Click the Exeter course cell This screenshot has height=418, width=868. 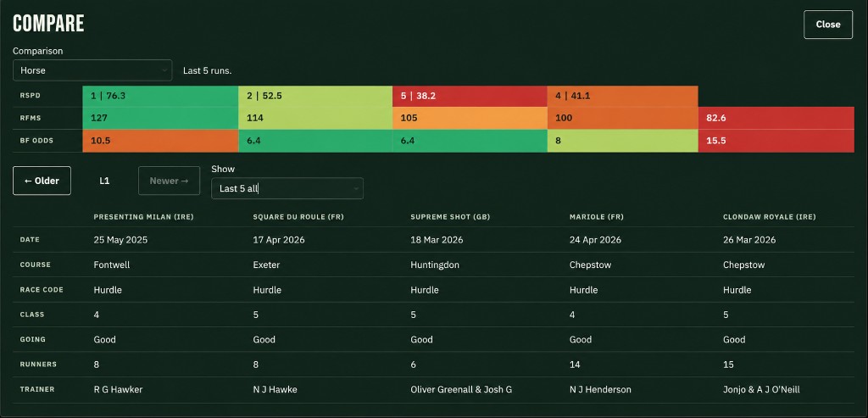pos(266,265)
